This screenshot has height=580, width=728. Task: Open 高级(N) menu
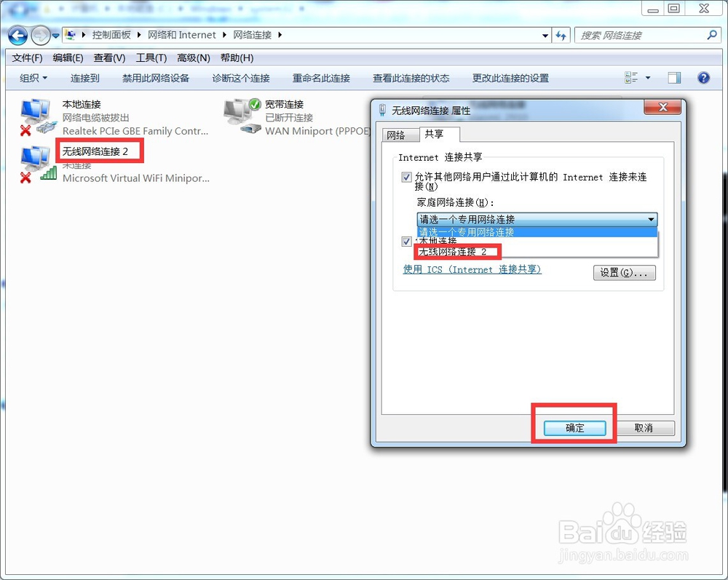click(x=194, y=57)
